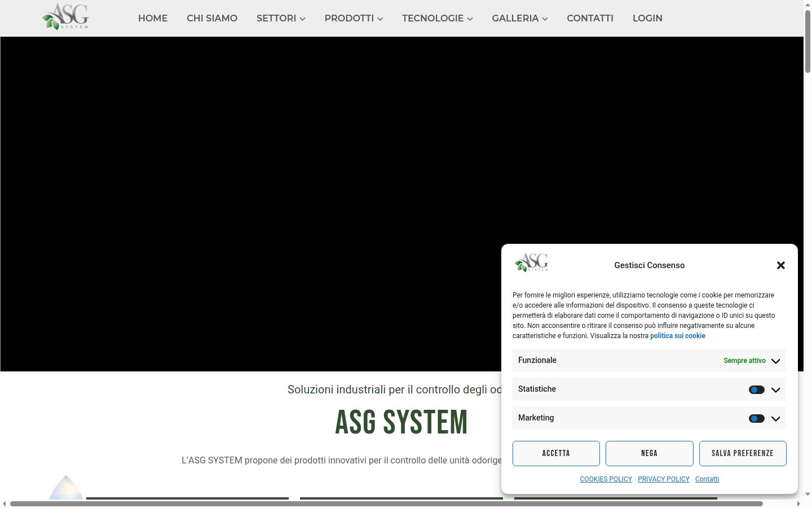This screenshot has width=812, height=508.
Task: Click the 'ASG SYSTEM' heading
Action: click(401, 422)
